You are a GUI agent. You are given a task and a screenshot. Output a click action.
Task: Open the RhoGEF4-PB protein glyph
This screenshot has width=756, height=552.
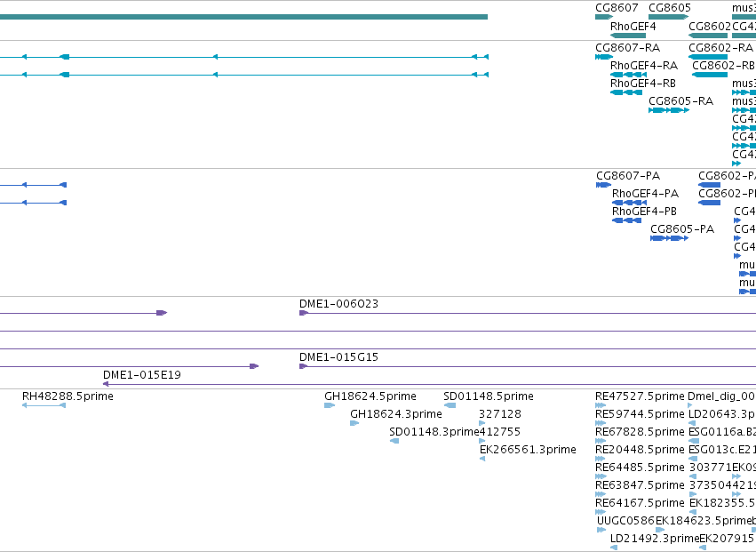coord(627,220)
